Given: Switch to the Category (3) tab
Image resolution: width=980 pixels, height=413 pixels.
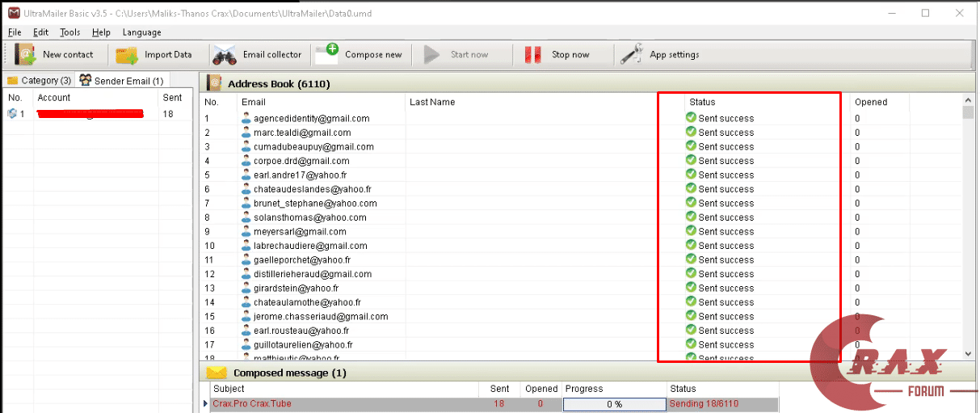Looking at the screenshot, I should tap(39, 80).
